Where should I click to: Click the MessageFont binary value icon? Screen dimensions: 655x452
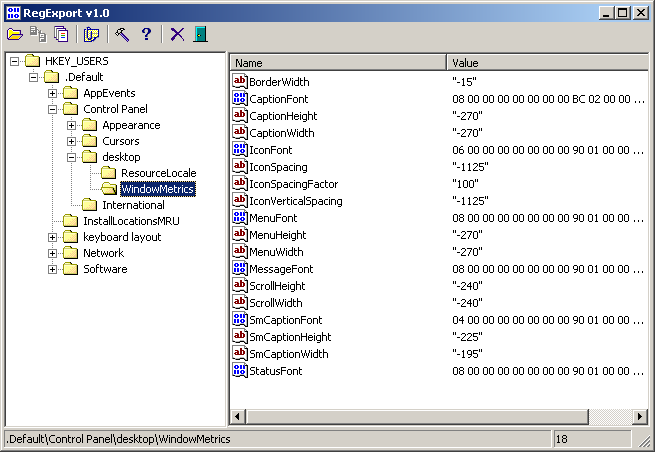coord(240,268)
